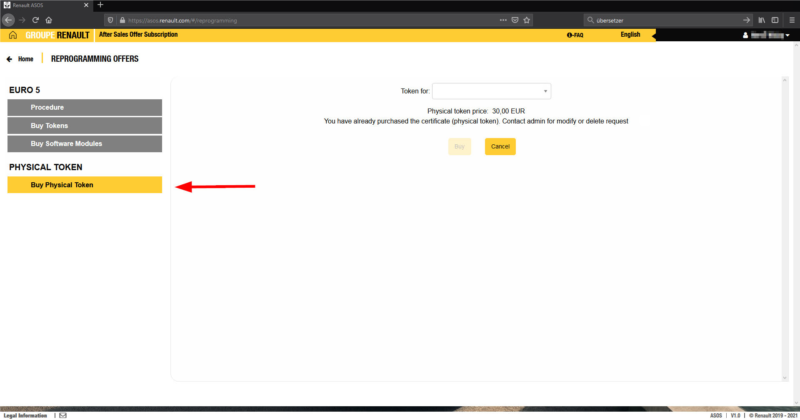Click the Legal Information footer link
The height and width of the screenshot is (420, 800).
pos(25,415)
